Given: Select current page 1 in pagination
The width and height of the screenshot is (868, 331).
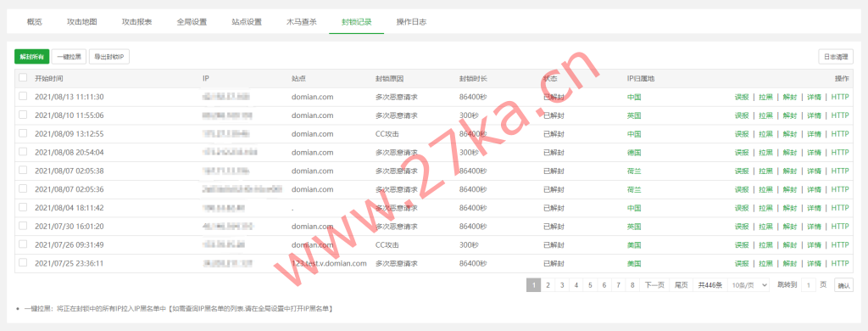Looking at the screenshot, I should click(x=533, y=285).
